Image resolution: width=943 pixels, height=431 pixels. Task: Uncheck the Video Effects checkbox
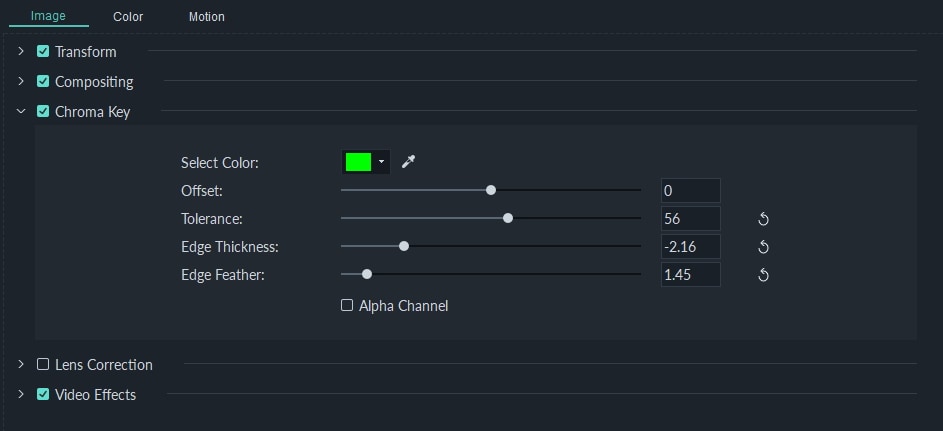coord(43,395)
